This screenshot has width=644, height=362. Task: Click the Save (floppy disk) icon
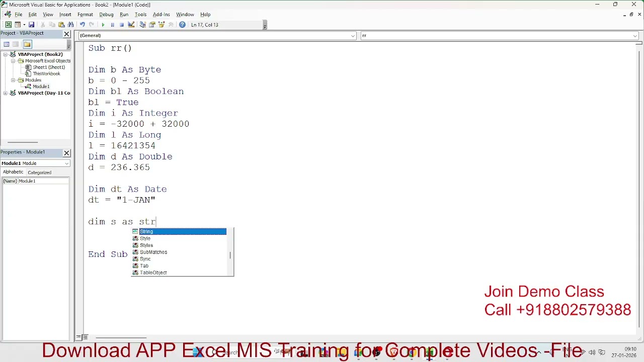tap(31, 25)
